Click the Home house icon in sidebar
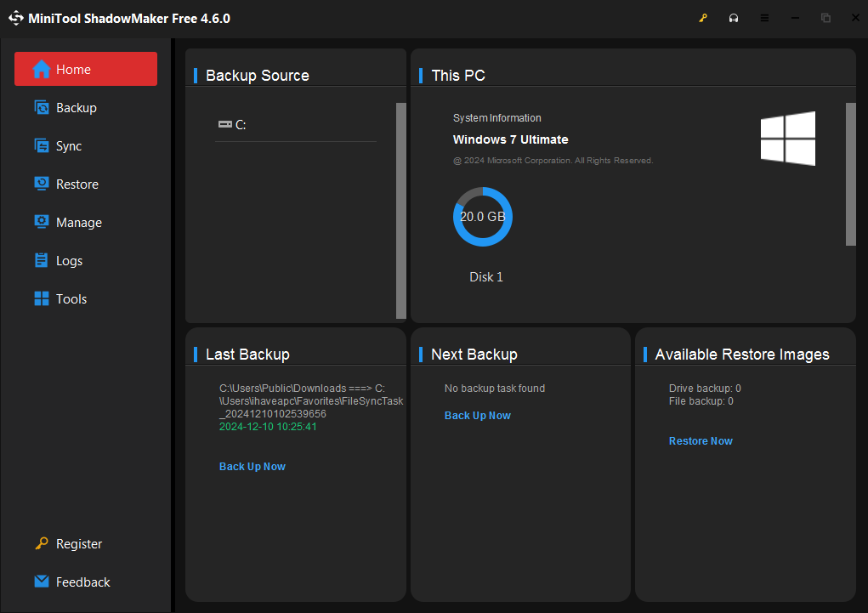This screenshot has width=868, height=613. tap(42, 69)
